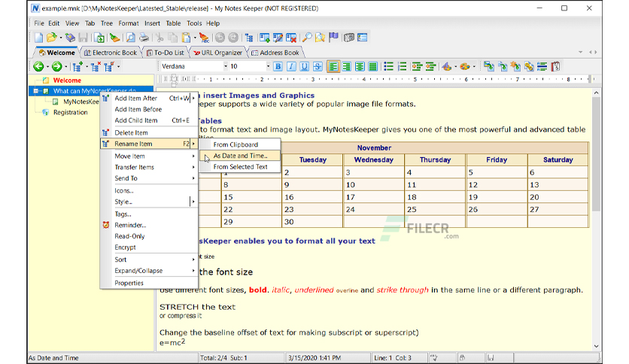Click the vertical scrollbar down arrow

click(596, 347)
